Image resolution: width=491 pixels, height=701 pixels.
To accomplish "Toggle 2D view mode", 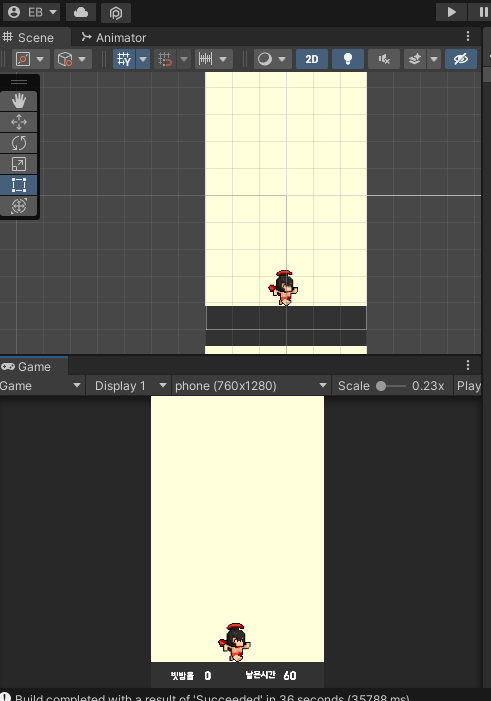I will coord(312,59).
